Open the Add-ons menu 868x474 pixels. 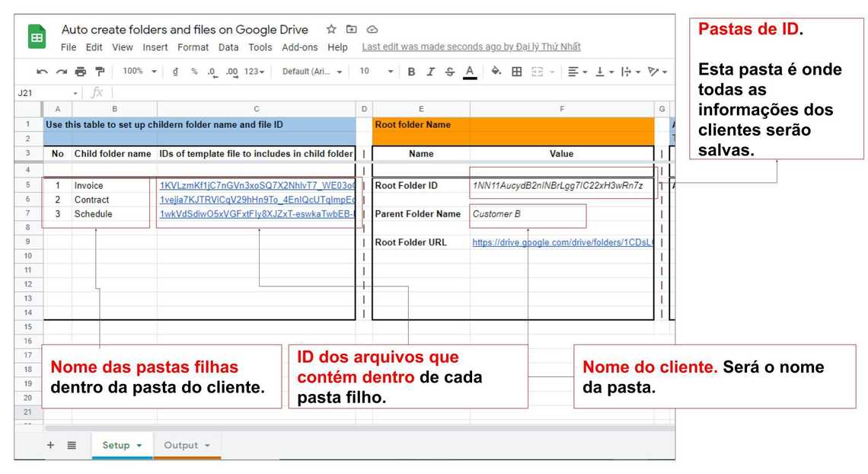tap(299, 47)
